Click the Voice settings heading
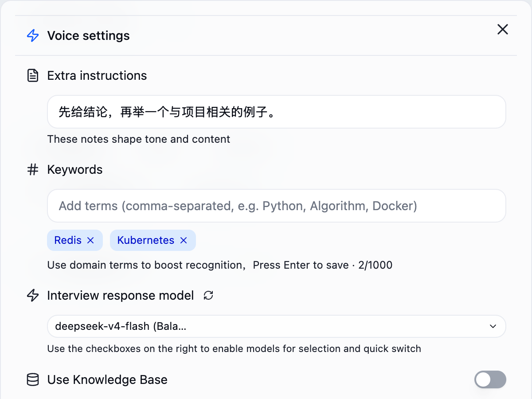The height and width of the screenshot is (399, 532). 89,35
